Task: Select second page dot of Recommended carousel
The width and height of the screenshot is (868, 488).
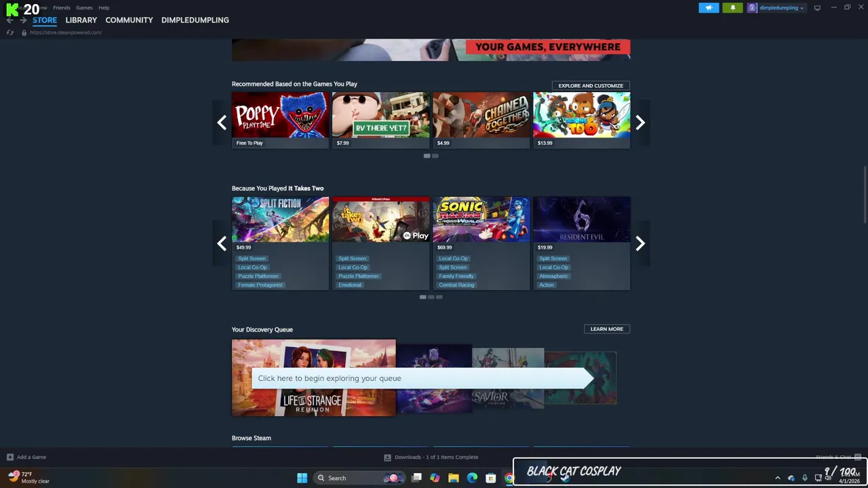Action: pos(435,156)
